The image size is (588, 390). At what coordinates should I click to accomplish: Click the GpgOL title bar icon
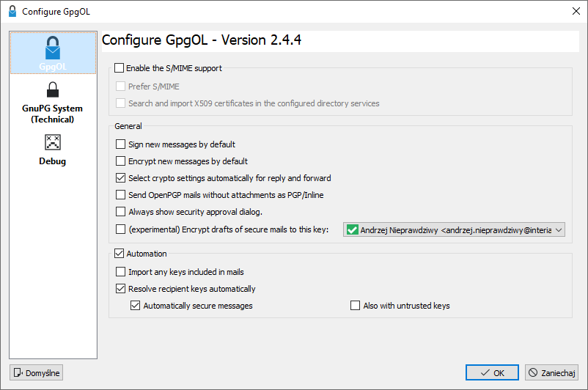[x=12, y=11]
